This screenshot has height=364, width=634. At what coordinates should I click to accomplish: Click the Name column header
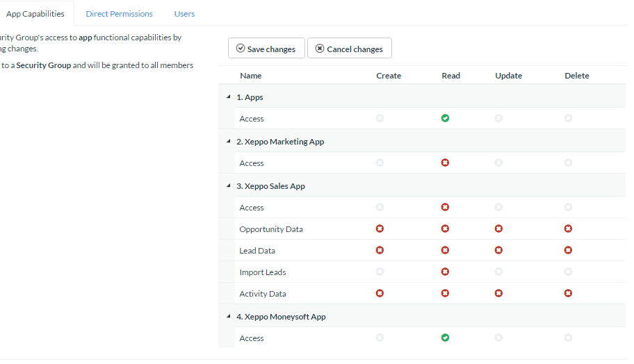(x=251, y=76)
